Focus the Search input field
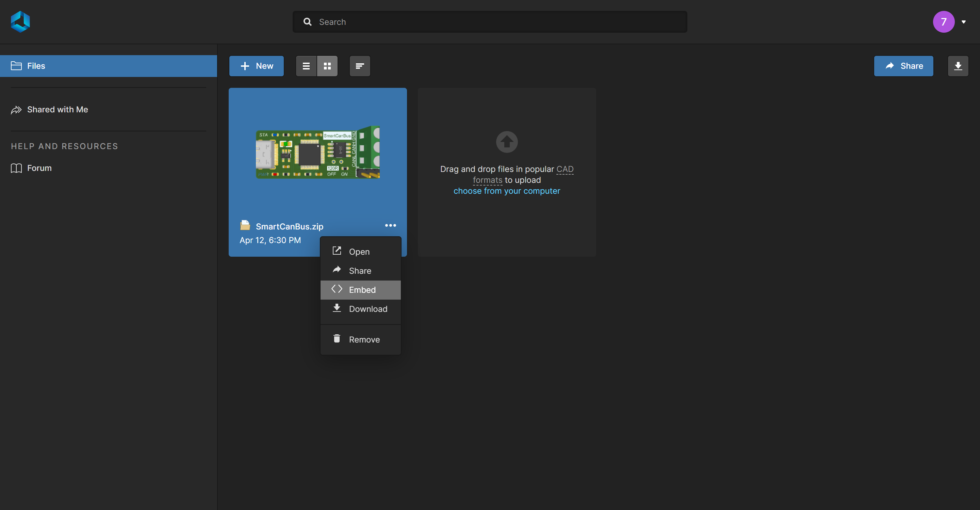The height and width of the screenshot is (510, 980). 490,22
